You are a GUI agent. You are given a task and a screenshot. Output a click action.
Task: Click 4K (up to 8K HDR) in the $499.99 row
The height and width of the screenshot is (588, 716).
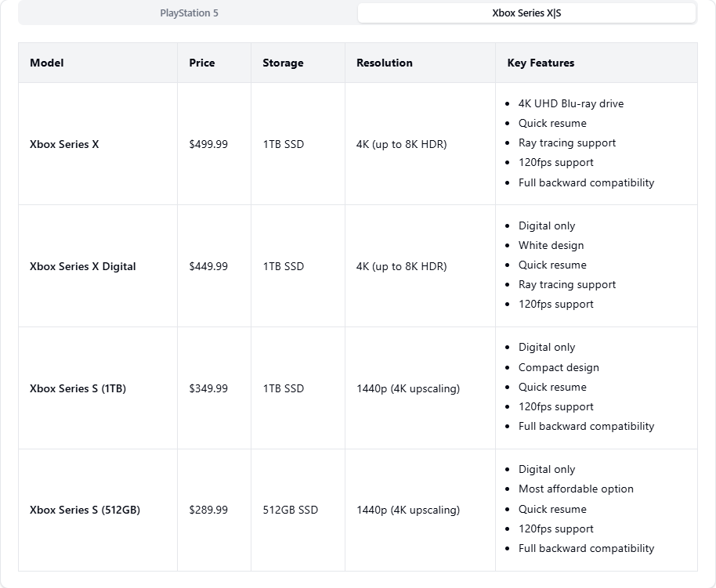pyautogui.click(x=401, y=144)
